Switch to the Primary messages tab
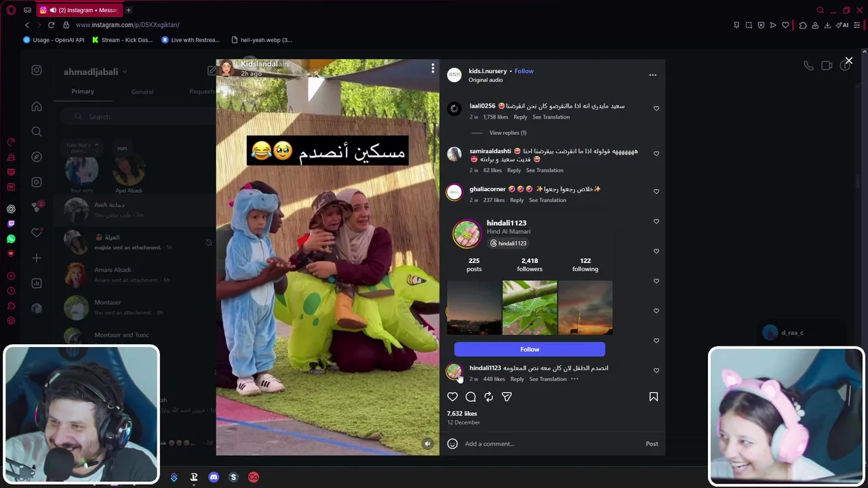Image resolution: width=868 pixels, height=488 pixels. [x=83, y=91]
